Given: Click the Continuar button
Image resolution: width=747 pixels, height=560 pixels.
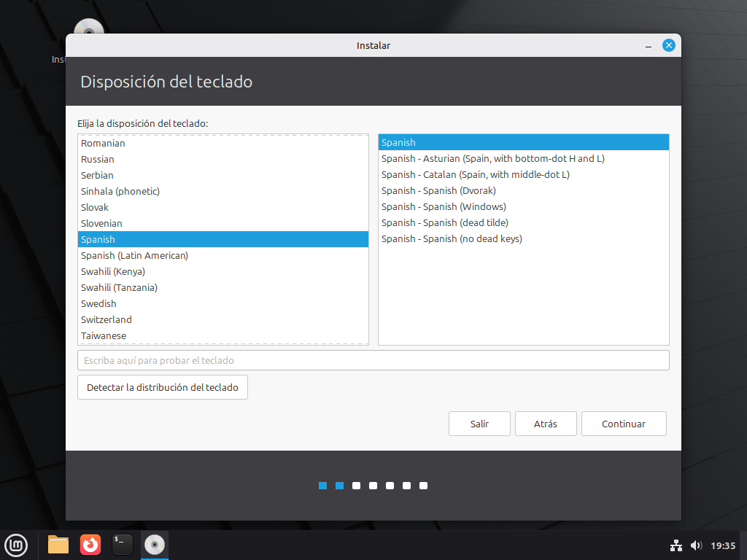Looking at the screenshot, I should 624,424.
